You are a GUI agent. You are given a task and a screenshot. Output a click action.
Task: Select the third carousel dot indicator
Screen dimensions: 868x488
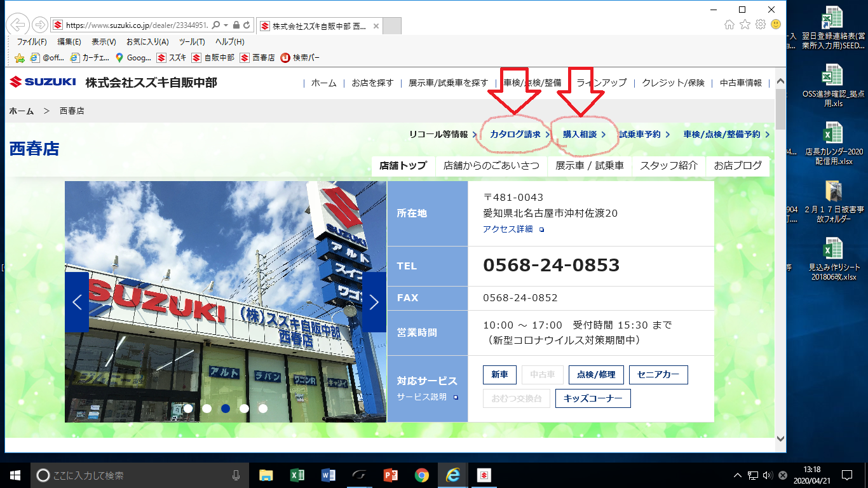point(226,409)
